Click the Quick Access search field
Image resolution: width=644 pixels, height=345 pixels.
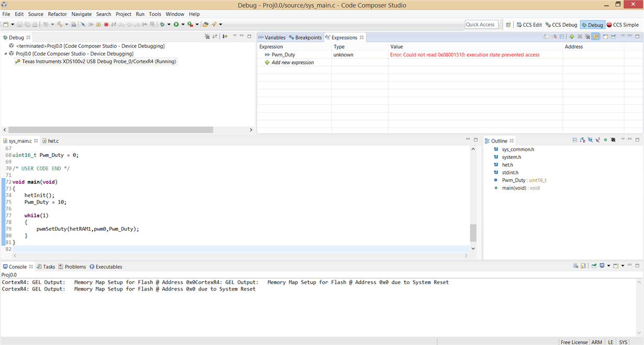pyautogui.click(x=482, y=25)
